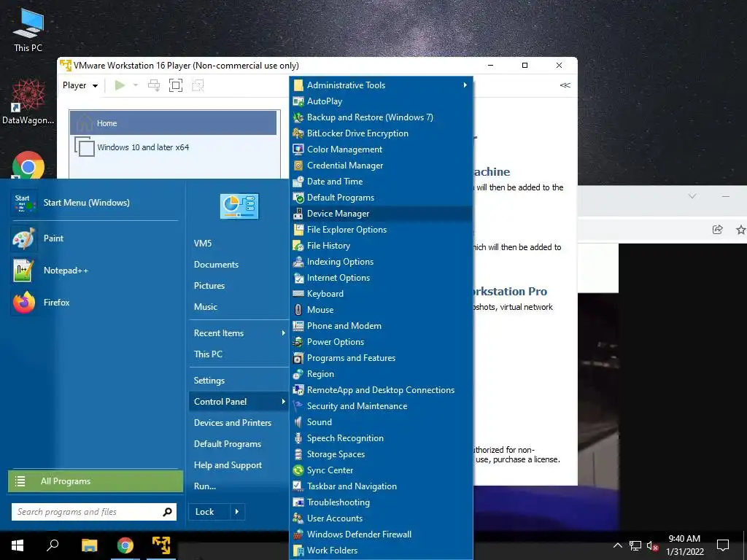Select Windows 10 and later x64 VM

[174, 147]
